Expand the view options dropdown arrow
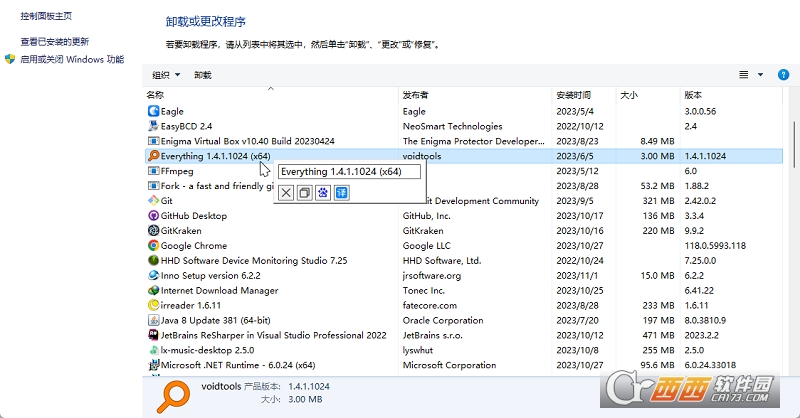The image size is (800, 418). [x=760, y=75]
